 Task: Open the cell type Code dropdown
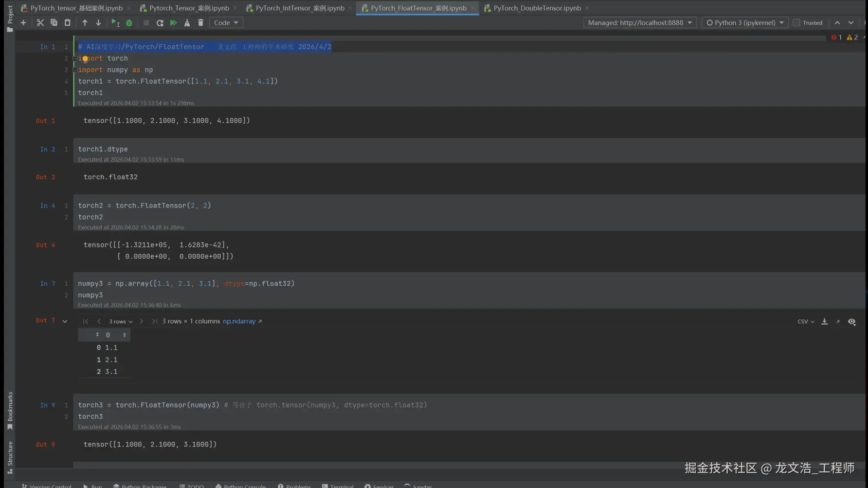[226, 23]
